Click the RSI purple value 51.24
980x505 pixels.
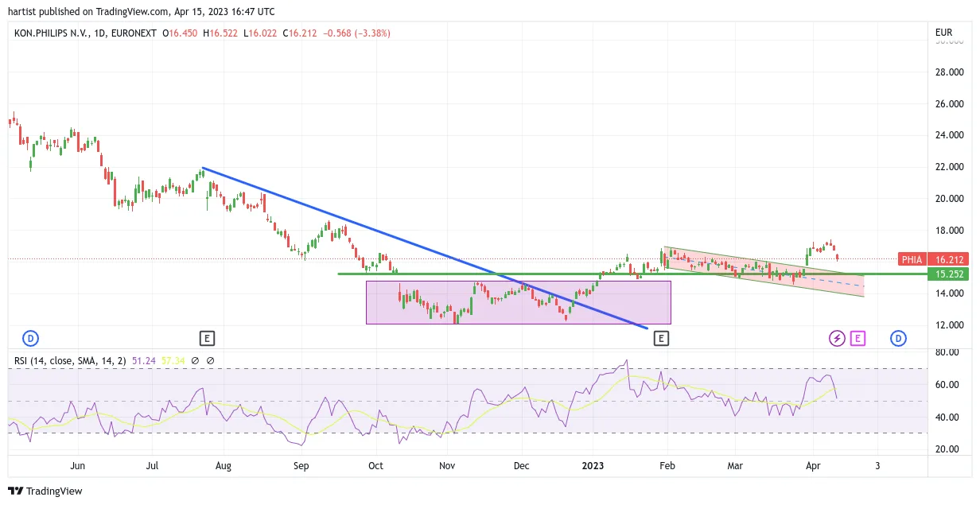[148, 361]
